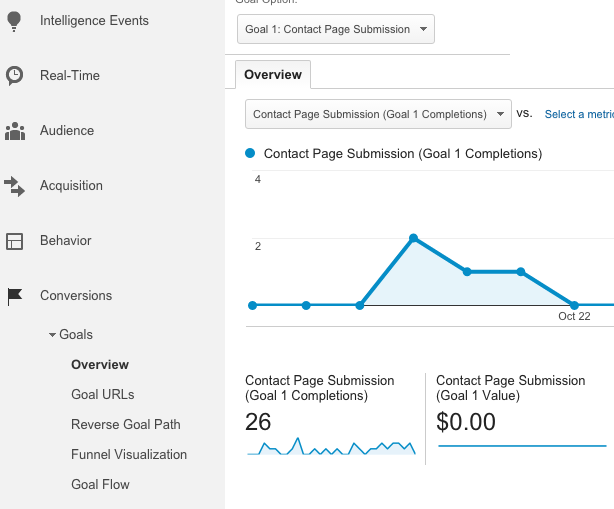
Task: Click the Audience people icon
Action: pos(15,131)
